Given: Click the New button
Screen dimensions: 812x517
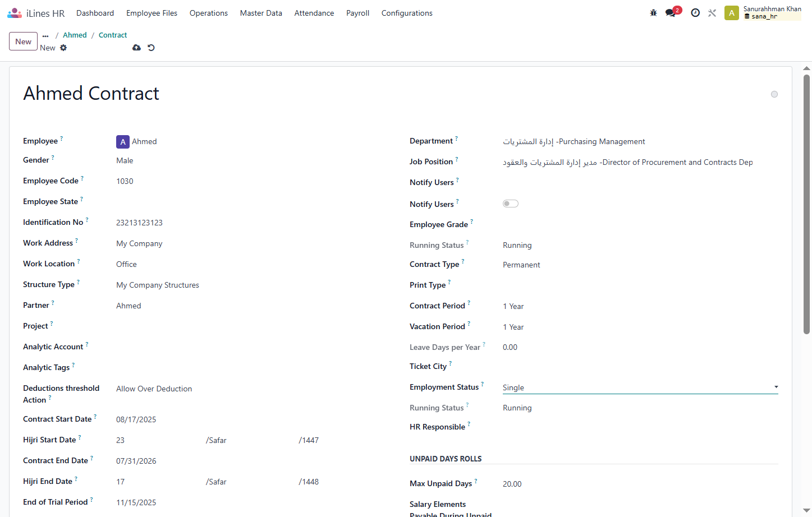Looking at the screenshot, I should pos(24,41).
